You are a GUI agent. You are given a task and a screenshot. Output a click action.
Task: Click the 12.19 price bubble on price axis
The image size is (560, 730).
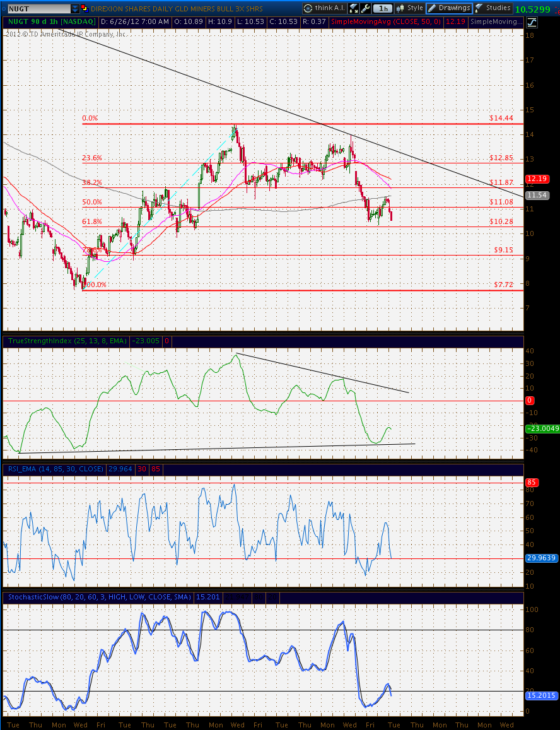coord(537,179)
